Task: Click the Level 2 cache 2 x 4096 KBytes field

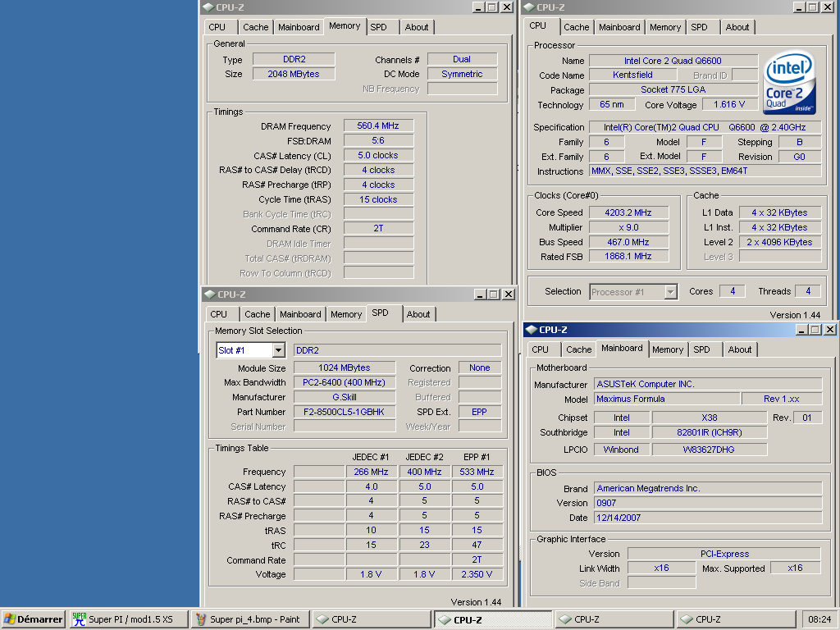Action: tap(780, 242)
